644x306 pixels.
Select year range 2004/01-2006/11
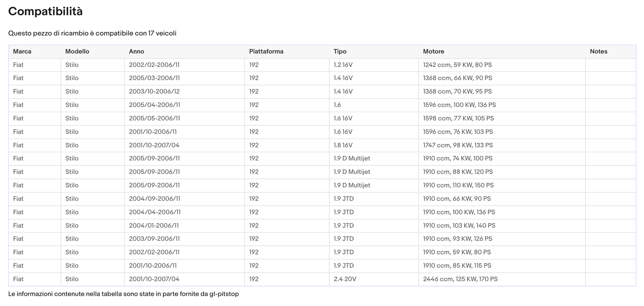[x=154, y=226]
